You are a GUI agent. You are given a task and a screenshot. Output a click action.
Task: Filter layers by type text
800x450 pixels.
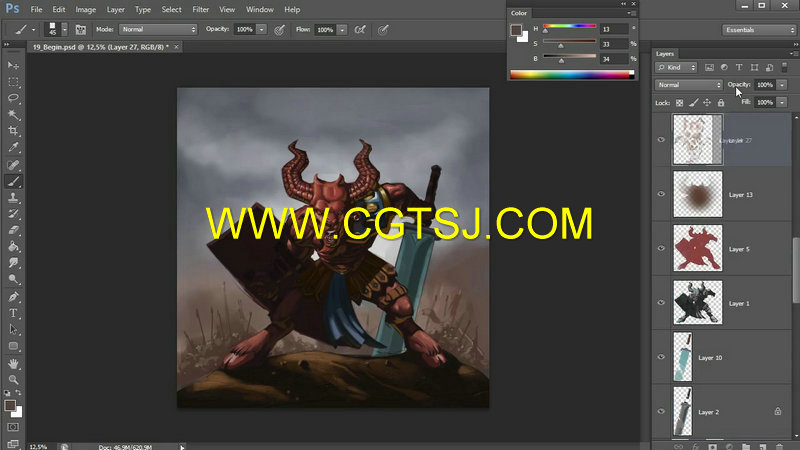[x=739, y=67]
